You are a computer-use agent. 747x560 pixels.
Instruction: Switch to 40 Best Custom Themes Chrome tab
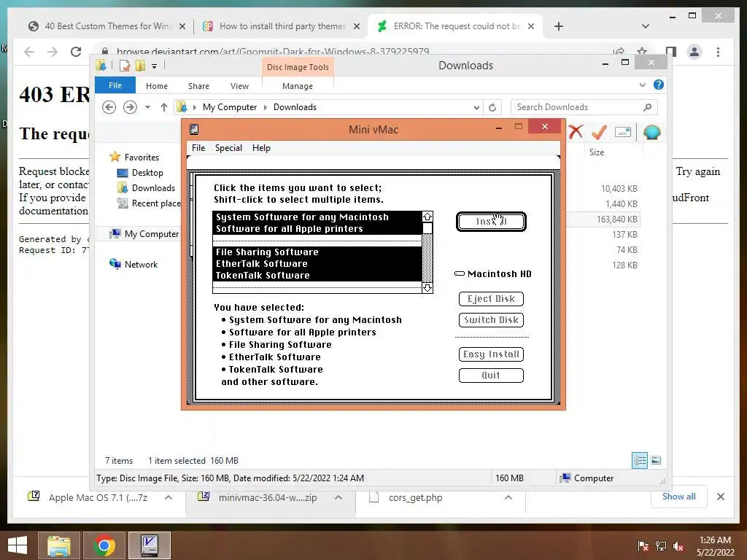(107, 26)
